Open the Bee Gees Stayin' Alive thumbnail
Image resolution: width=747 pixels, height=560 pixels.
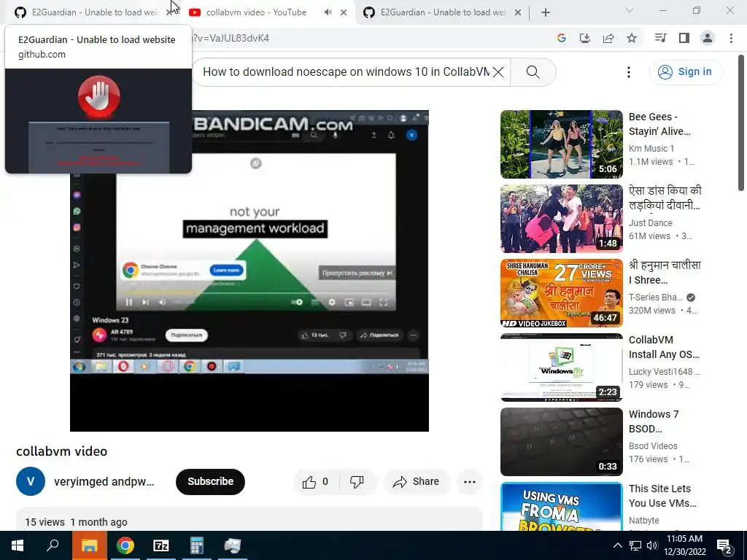561,144
